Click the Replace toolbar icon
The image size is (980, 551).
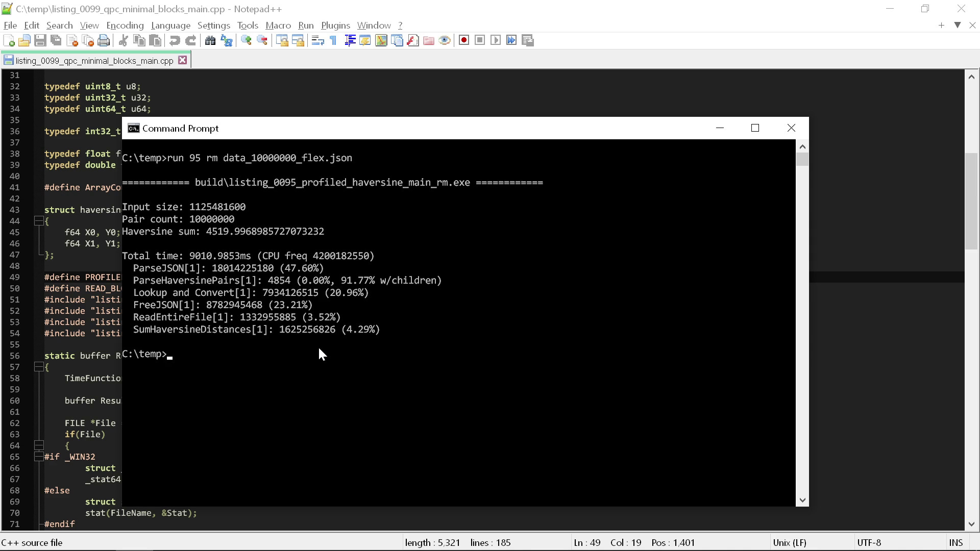click(227, 40)
